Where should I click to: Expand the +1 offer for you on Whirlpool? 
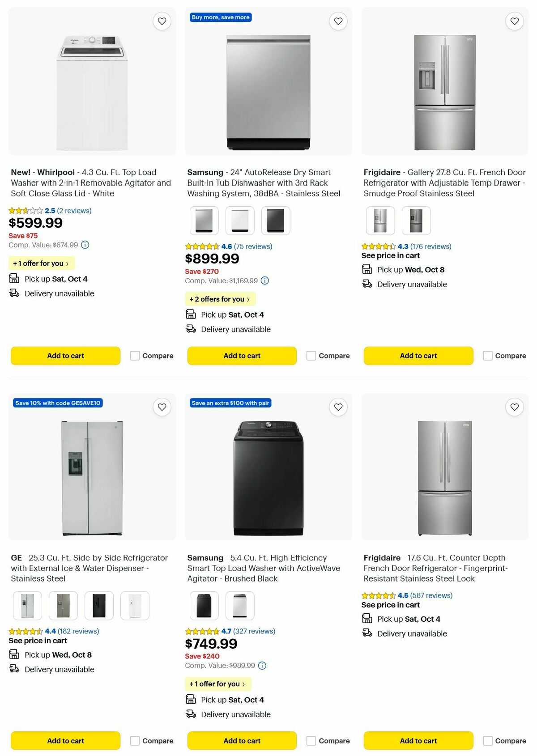41,263
